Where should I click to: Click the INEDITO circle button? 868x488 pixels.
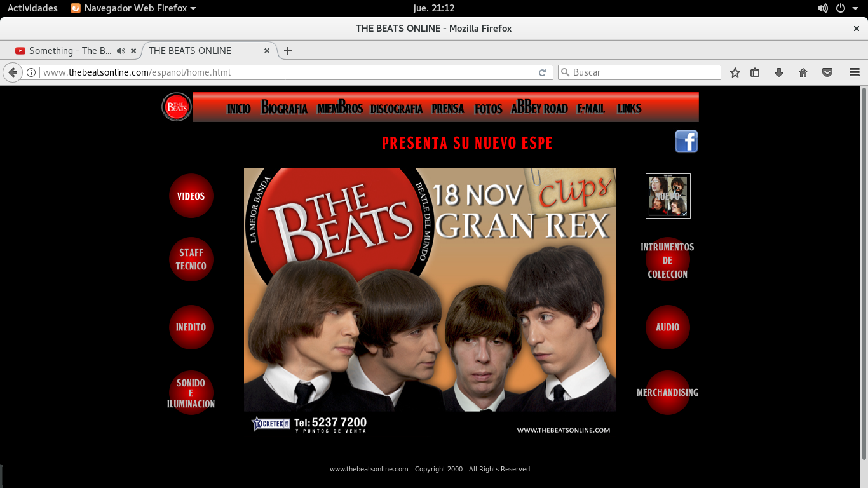191,327
